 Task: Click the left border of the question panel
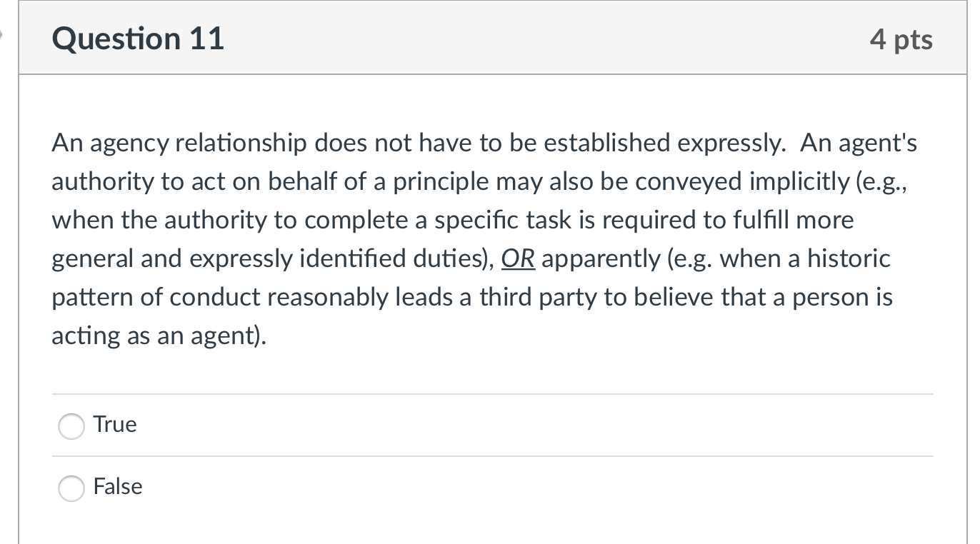coord(19,286)
